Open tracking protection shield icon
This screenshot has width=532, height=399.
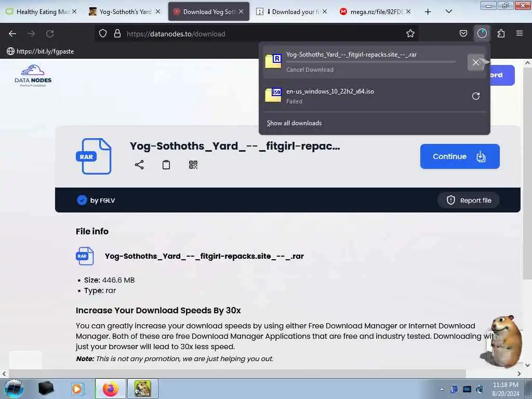[103, 34]
